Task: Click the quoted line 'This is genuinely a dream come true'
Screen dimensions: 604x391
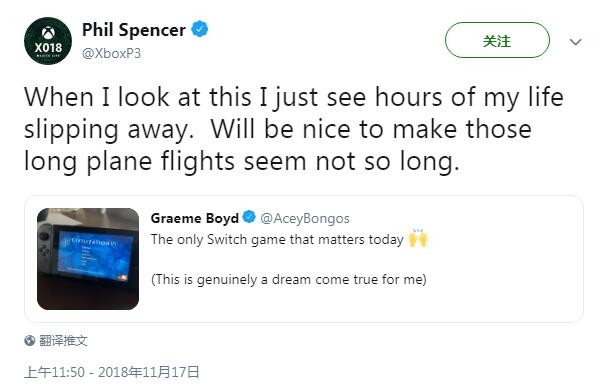Action: 289,279
